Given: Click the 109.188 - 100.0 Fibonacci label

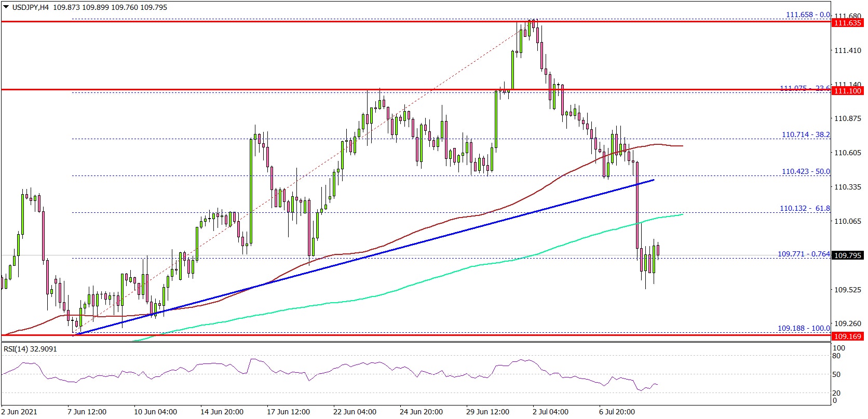Looking at the screenshot, I should click(x=804, y=328).
